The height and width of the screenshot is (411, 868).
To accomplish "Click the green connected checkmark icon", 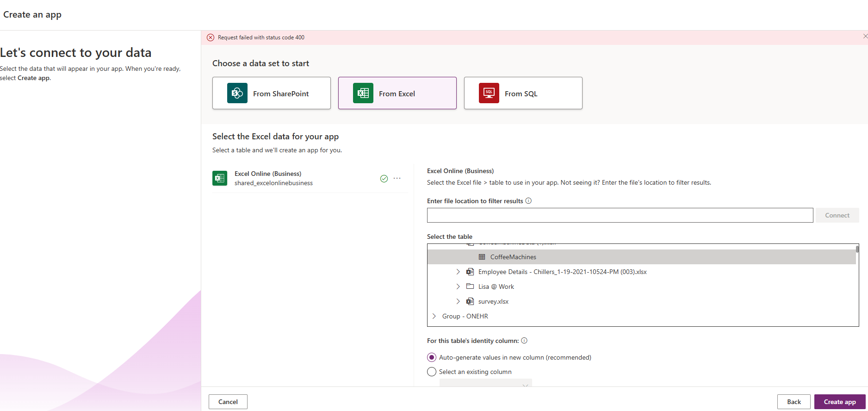I will pos(384,179).
